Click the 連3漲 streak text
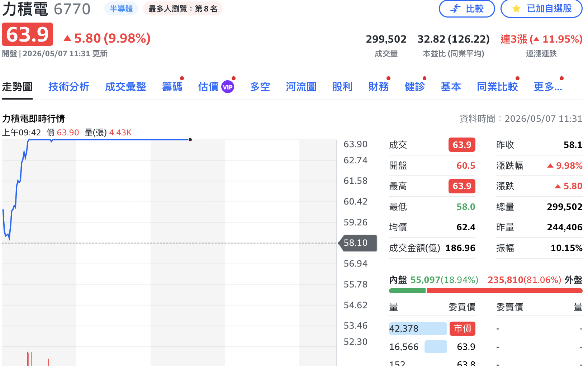 tap(541, 39)
